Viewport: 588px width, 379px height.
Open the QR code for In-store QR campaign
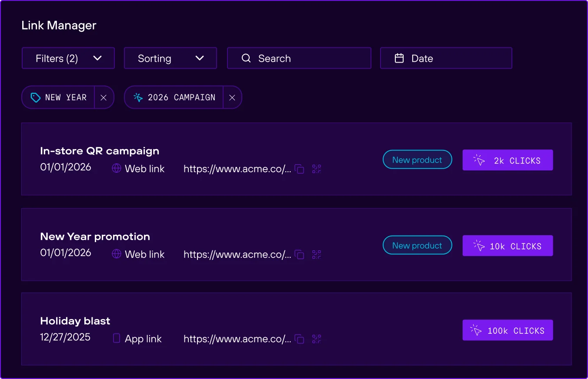(316, 169)
